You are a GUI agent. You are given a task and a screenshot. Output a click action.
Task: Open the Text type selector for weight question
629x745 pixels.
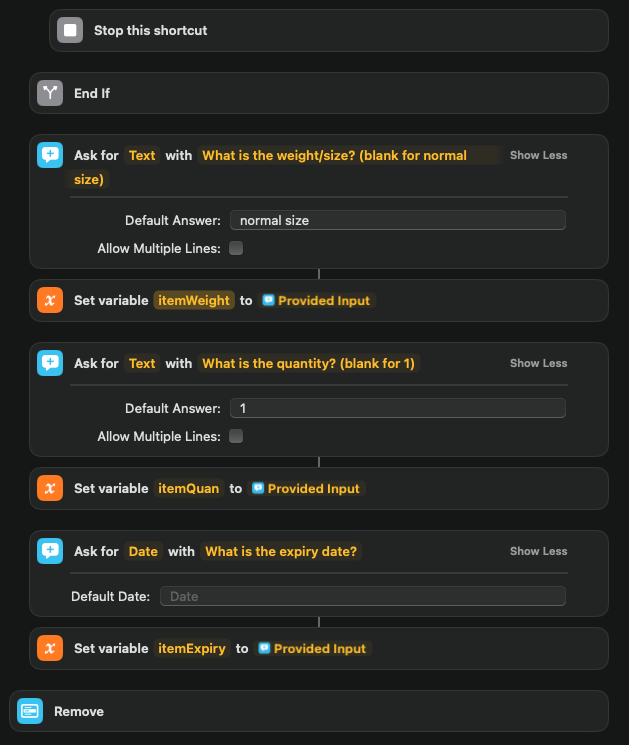142,155
